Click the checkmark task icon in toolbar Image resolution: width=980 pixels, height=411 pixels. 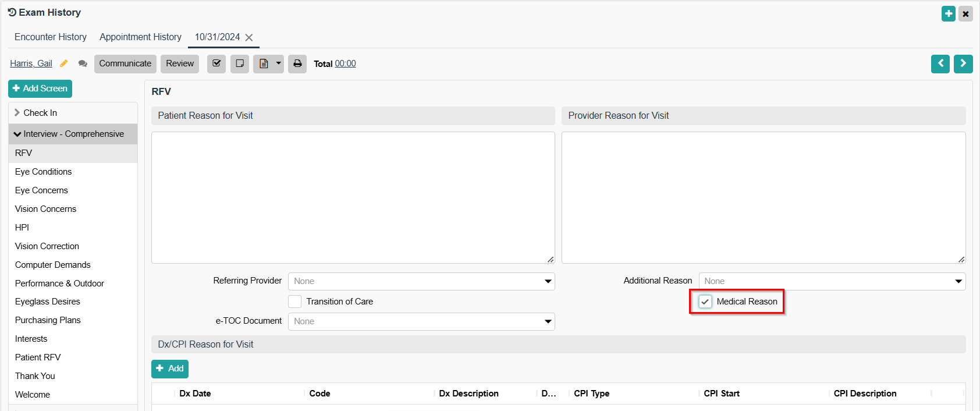(216, 63)
